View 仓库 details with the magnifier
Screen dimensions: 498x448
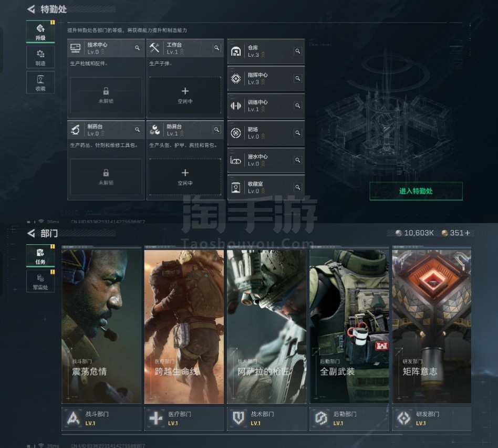pyautogui.click(x=298, y=51)
